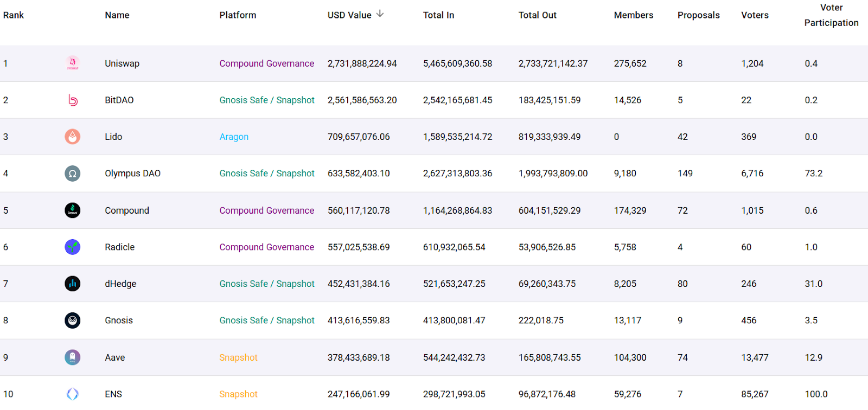This screenshot has width=868, height=410.
Task: Sort by the Total Out column header
Action: (x=537, y=15)
